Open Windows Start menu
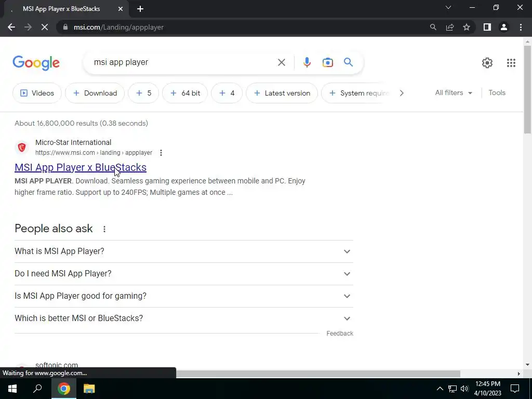Image resolution: width=532 pixels, height=399 pixels. 12,389
